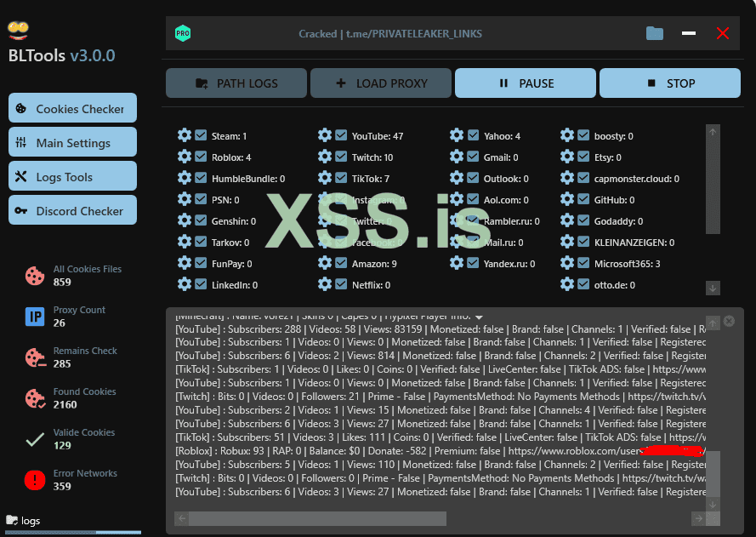Screen dimensions: 756x537
Task: Click the Found Cookies 2160 stat
Action: pos(71,398)
